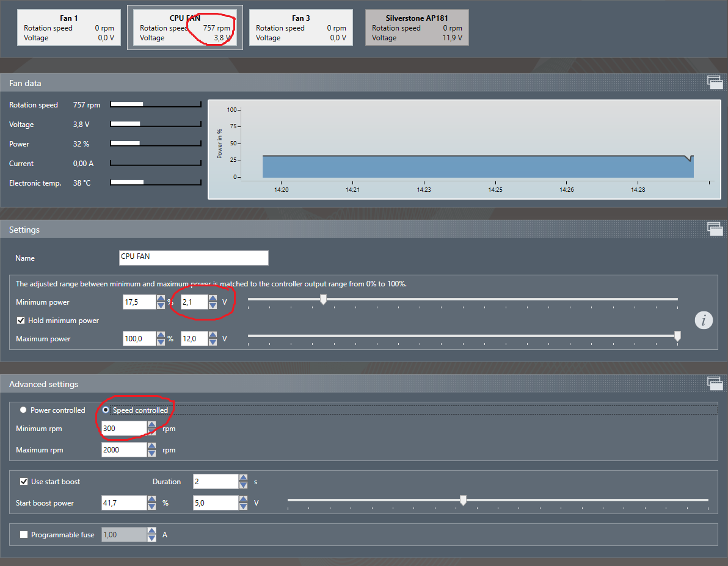
Task: Increase start boost Duration with up arrow
Action: 243,478
